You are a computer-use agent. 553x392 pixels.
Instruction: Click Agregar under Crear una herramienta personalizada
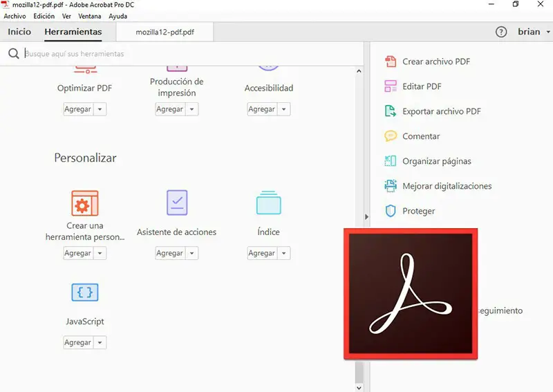(78, 253)
